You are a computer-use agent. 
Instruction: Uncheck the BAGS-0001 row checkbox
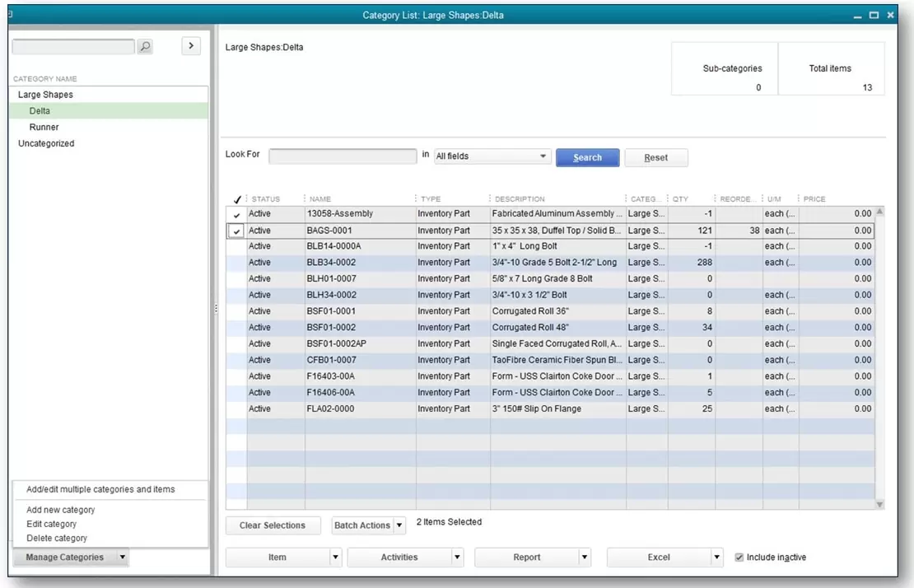click(237, 231)
